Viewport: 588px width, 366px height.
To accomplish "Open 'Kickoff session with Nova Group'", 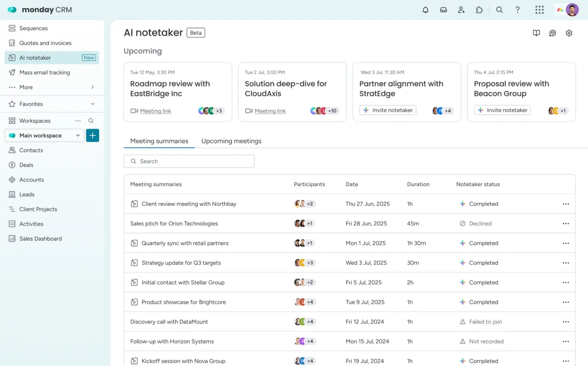I will (x=183, y=361).
